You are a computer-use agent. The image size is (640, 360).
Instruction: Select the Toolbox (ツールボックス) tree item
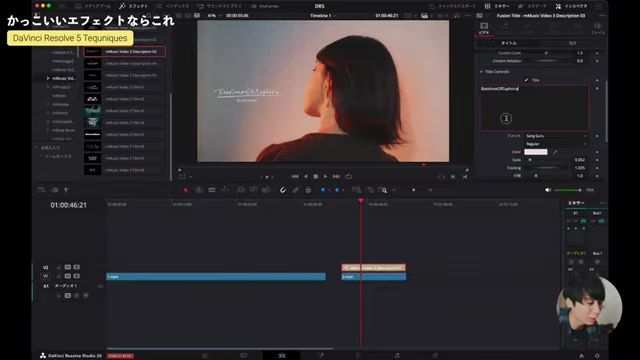tap(58, 157)
